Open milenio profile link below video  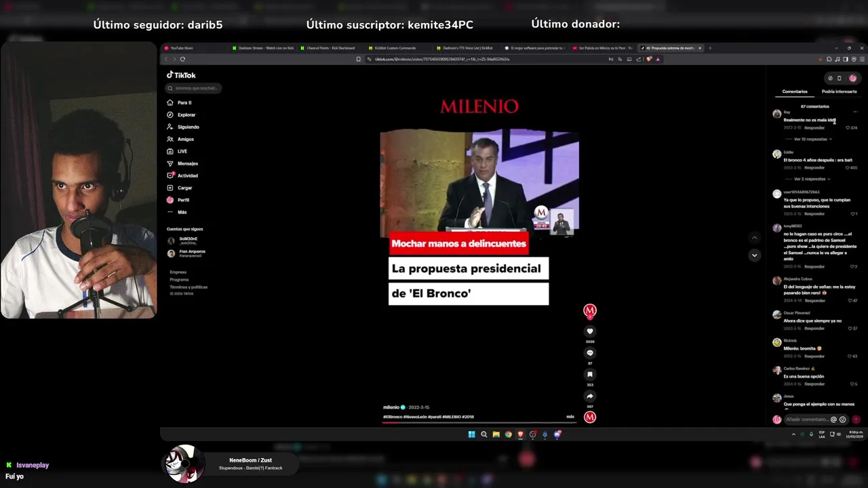pyautogui.click(x=391, y=407)
